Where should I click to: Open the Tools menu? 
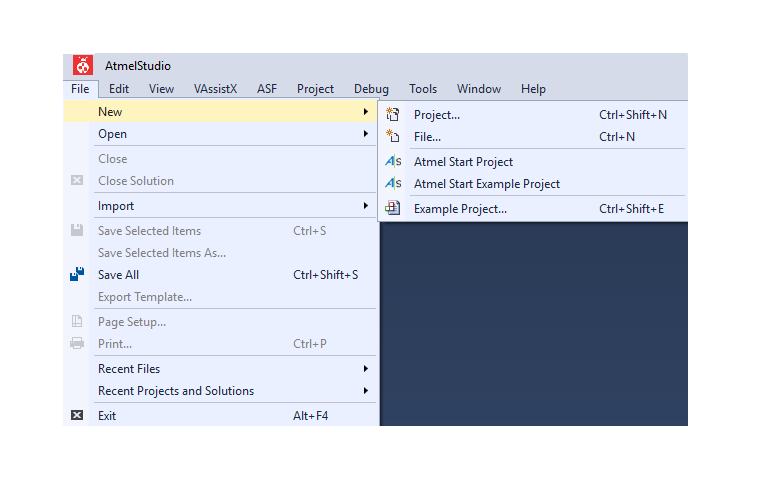coord(423,89)
